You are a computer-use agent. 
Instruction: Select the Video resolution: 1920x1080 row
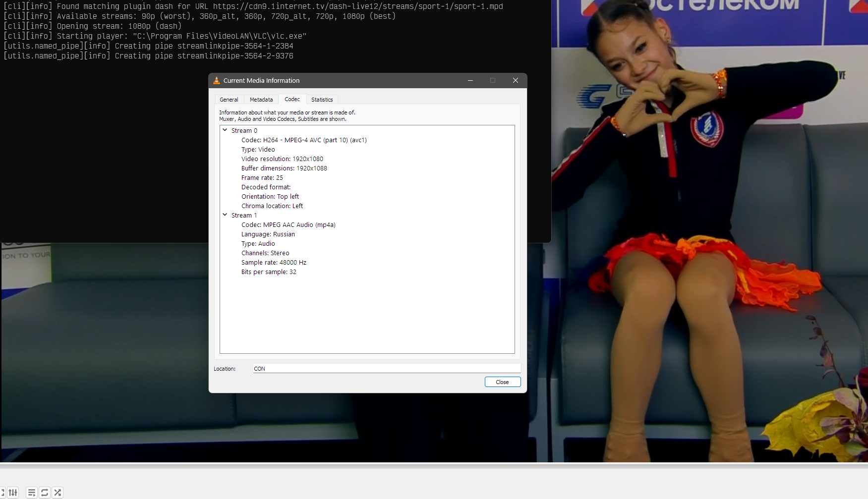[x=282, y=159]
